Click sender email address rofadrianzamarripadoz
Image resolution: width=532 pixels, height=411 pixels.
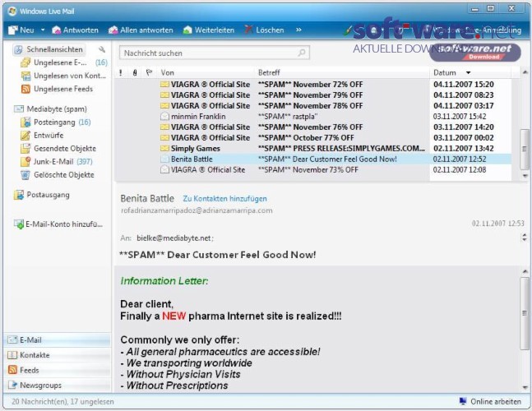[197, 210]
